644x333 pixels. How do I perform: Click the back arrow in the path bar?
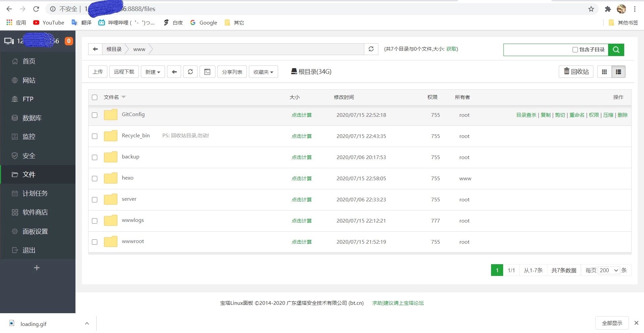pyautogui.click(x=95, y=49)
